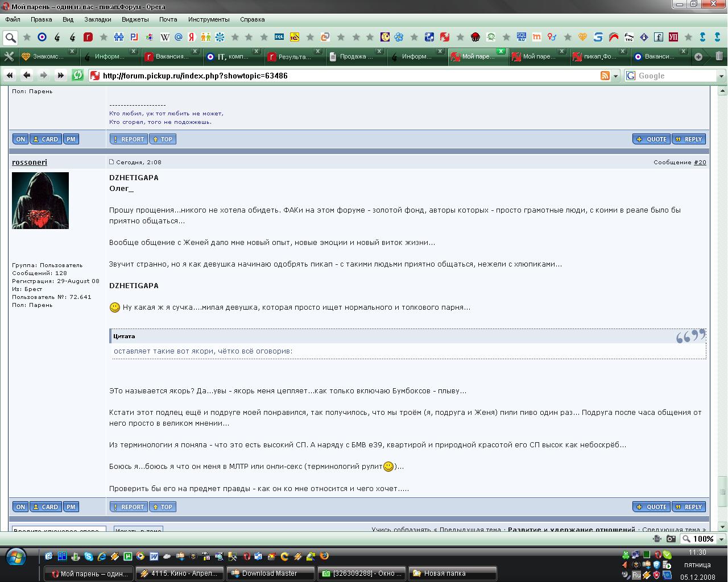Image resolution: width=728 pixels, height=582 pixels.
Task: Open the Закладки menu
Action: pos(97,19)
